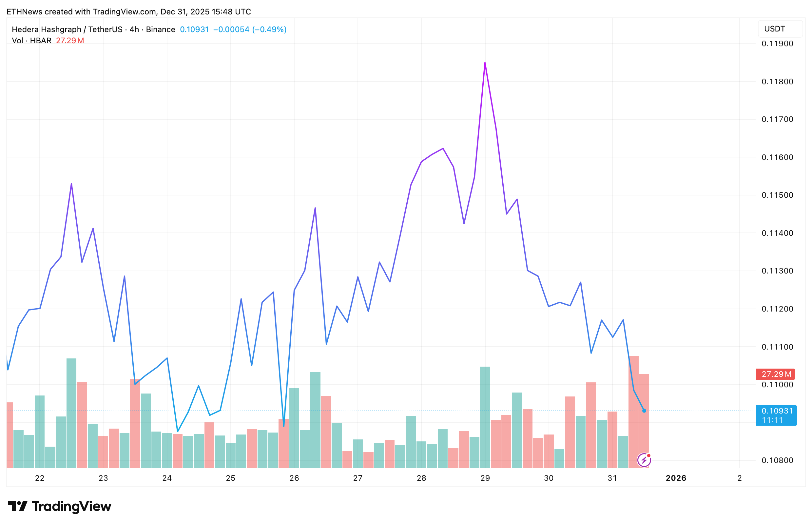Click the 0.10800 price scale label
The image size is (812, 526).
[777, 460]
